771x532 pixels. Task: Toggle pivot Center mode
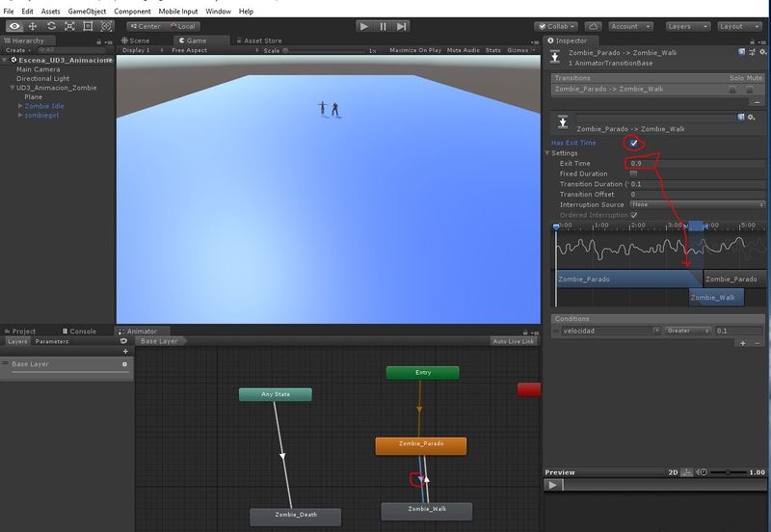[x=146, y=27]
